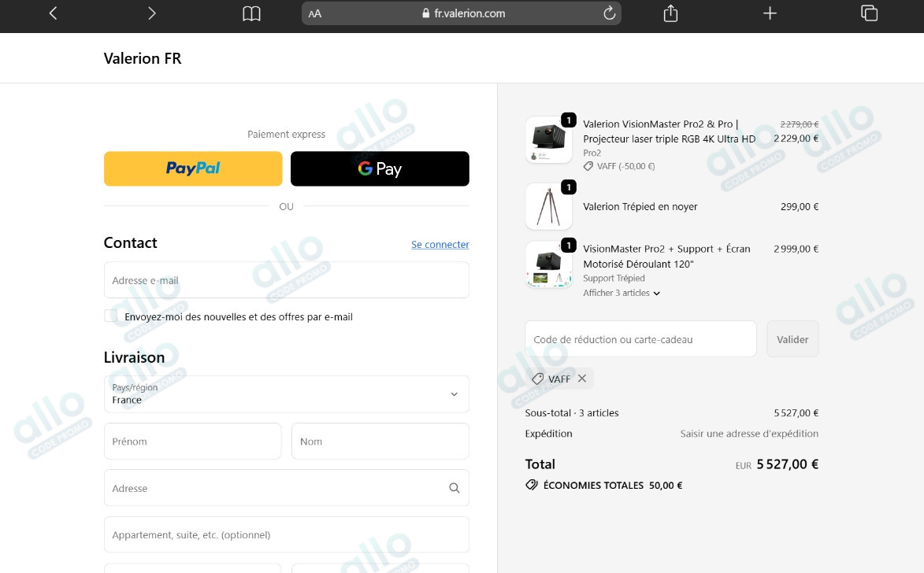Click the Se connecter link
The image size is (924, 573).
point(440,245)
